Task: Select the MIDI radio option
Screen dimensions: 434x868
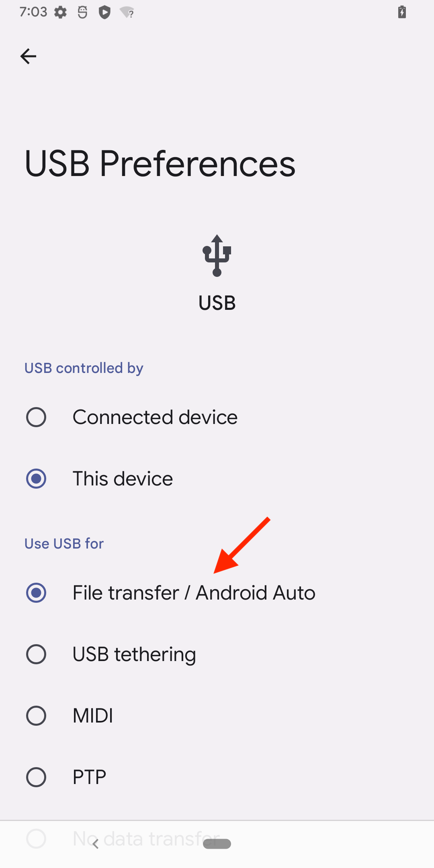Action: (36, 716)
